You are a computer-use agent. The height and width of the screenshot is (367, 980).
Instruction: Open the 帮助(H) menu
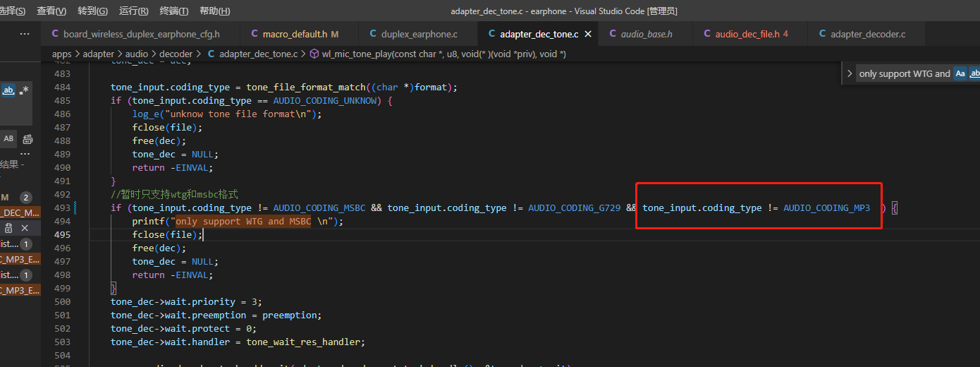coord(214,11)
